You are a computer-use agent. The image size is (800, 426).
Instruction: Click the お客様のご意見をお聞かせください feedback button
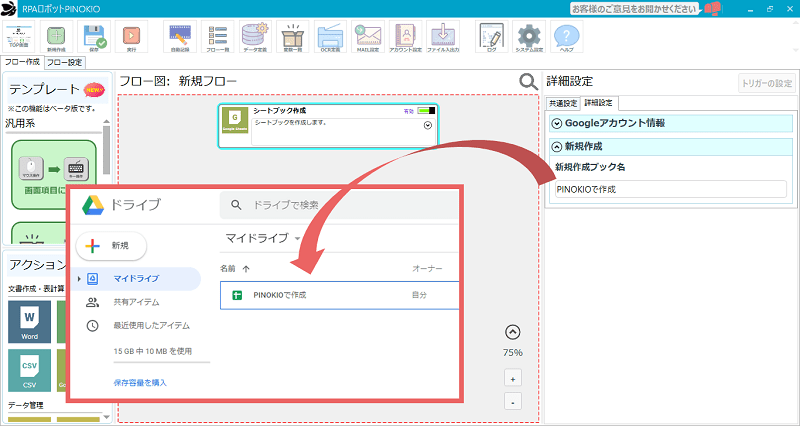coord(634,9)
